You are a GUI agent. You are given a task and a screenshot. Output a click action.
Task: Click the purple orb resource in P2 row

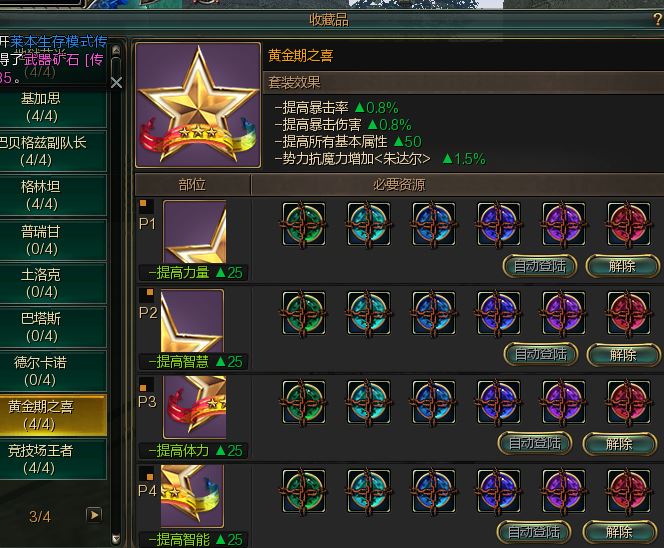tap(564, 313)
